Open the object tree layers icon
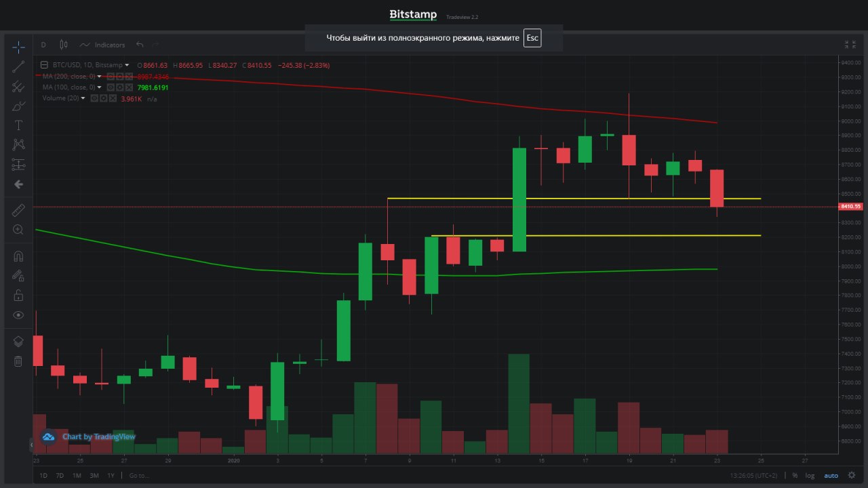 click(x=18, y=342)
